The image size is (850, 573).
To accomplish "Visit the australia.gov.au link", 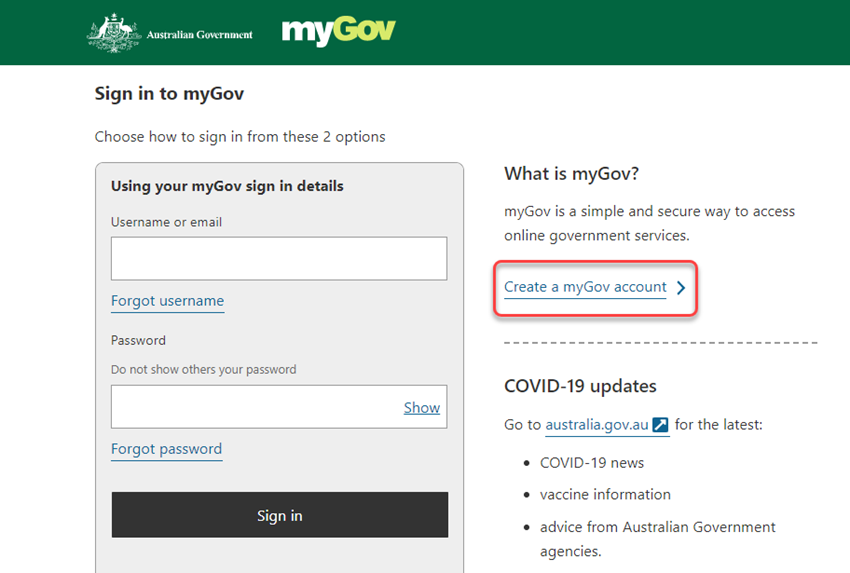I will [597, 424].
